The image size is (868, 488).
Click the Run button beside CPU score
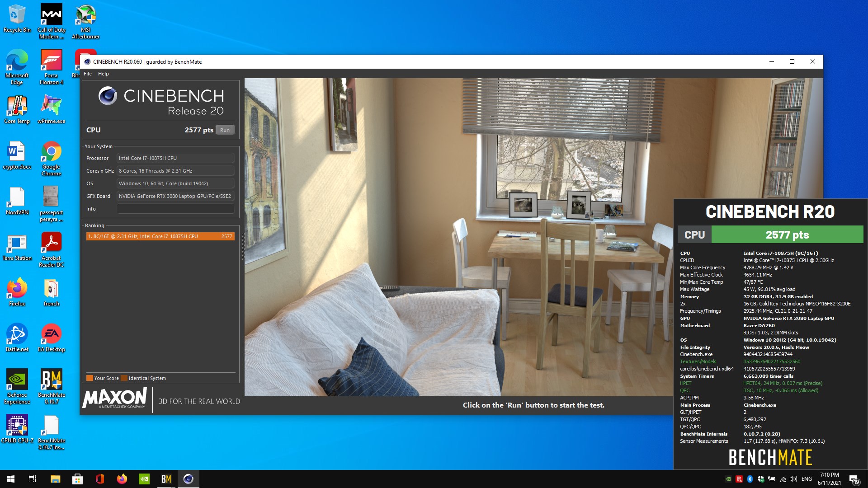point(225,130)
